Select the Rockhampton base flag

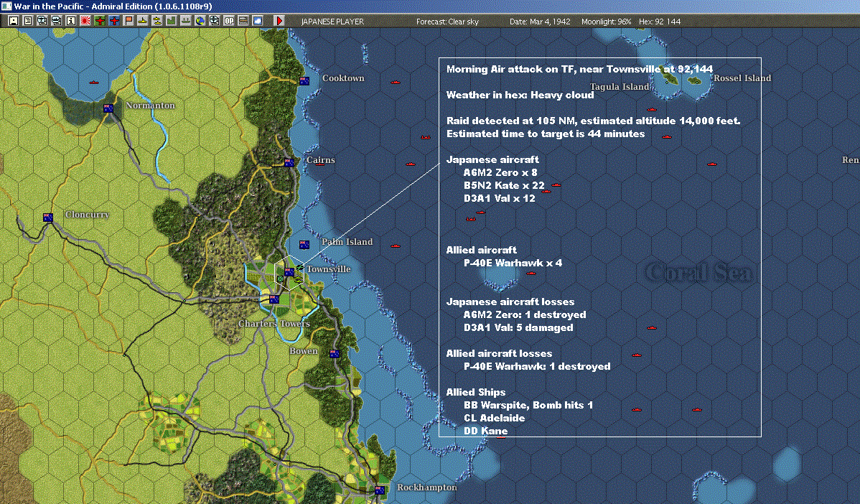[380, 490]
